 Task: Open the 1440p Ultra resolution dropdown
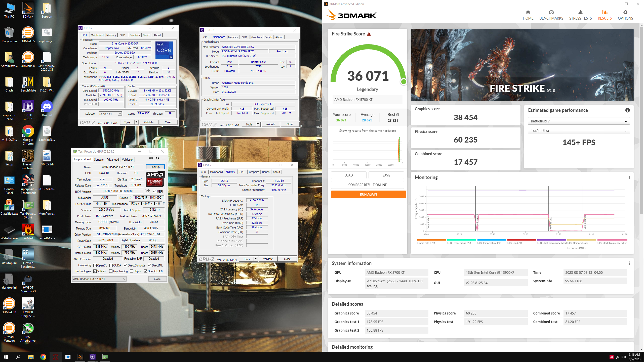tap(579, 131)
